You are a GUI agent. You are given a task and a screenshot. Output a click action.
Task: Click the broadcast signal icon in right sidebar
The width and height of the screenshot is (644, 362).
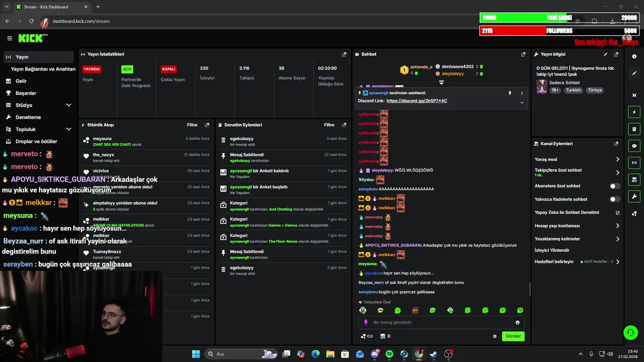(634, 162)
